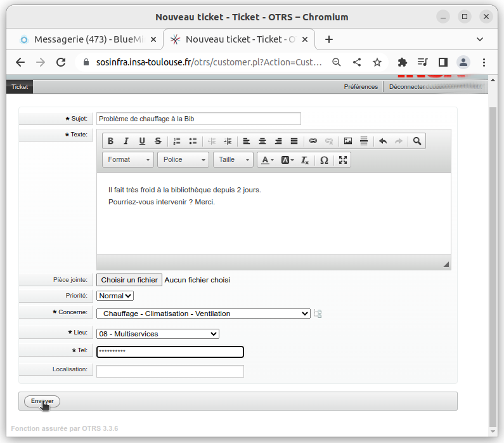Increase the paragraph indent
504x443 pixels.
(x=228, y=141)
